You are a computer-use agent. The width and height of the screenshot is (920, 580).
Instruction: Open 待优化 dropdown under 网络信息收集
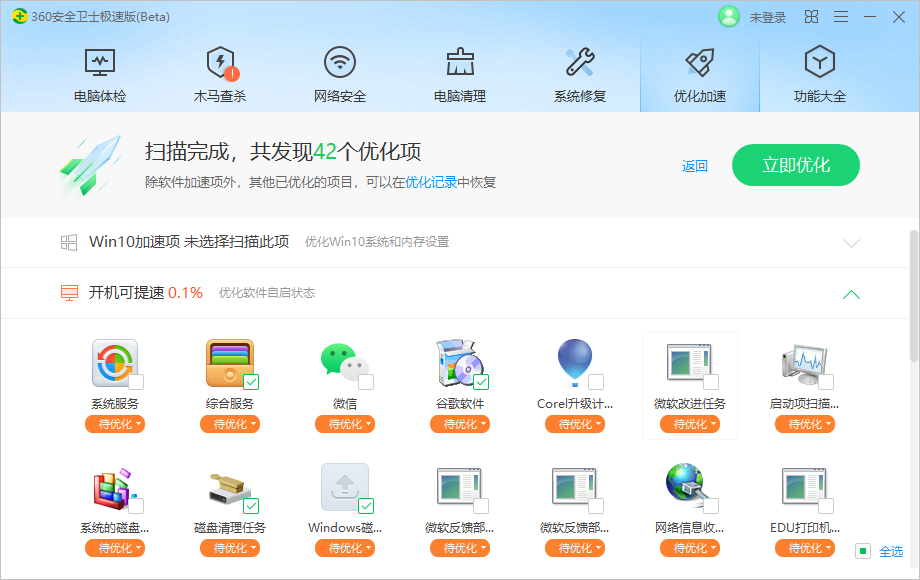(x=690, y=548)
